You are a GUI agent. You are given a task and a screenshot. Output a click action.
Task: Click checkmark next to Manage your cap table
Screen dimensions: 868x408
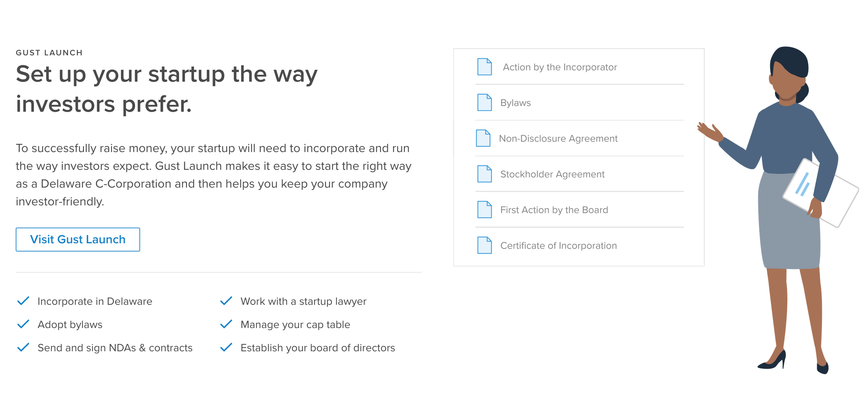226,324
